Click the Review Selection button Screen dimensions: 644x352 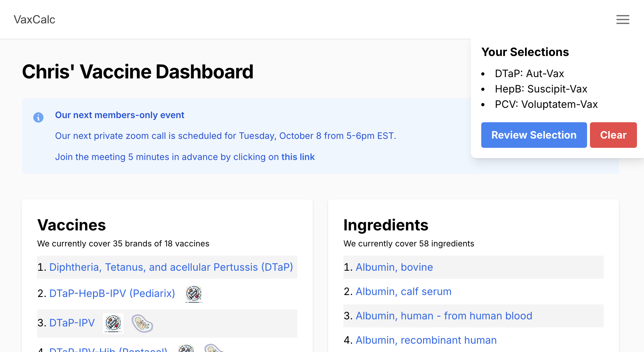[x=534, y=135]
